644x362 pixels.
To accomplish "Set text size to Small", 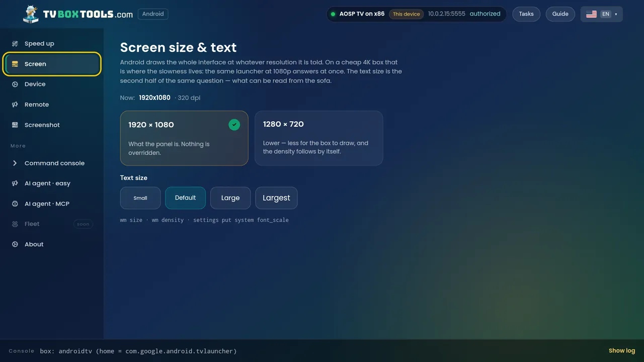I will [x=140, y=198].
